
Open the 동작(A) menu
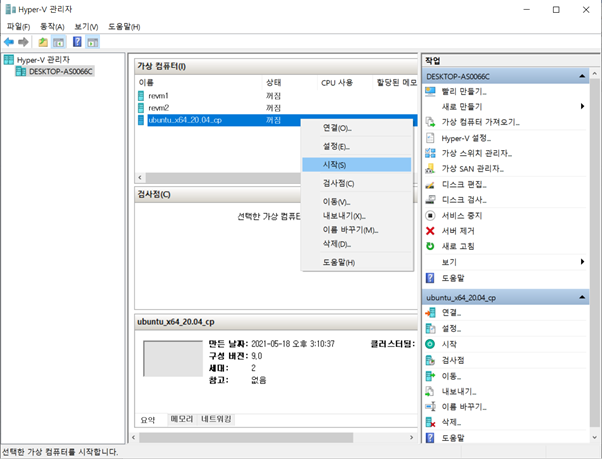52,26
